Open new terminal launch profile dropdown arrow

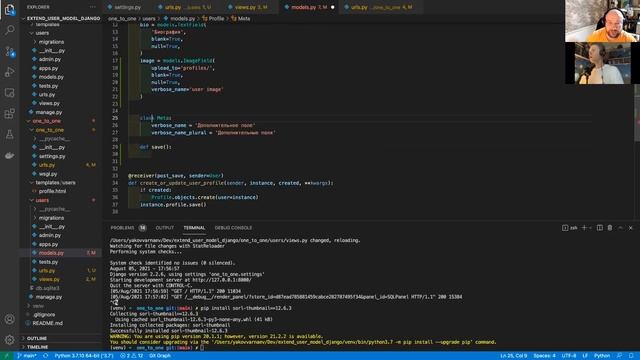pos(590,228)
